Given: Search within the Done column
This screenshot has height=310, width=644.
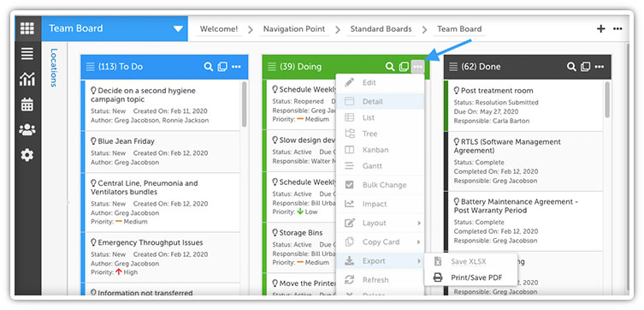Looking at the screenshot, I should point(571,67).
